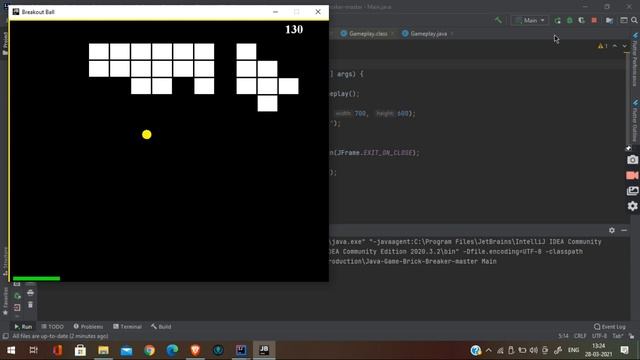Viewport: 640px width, 360px height.
Task: Open the Windows notification center
Action: point(624,350)
